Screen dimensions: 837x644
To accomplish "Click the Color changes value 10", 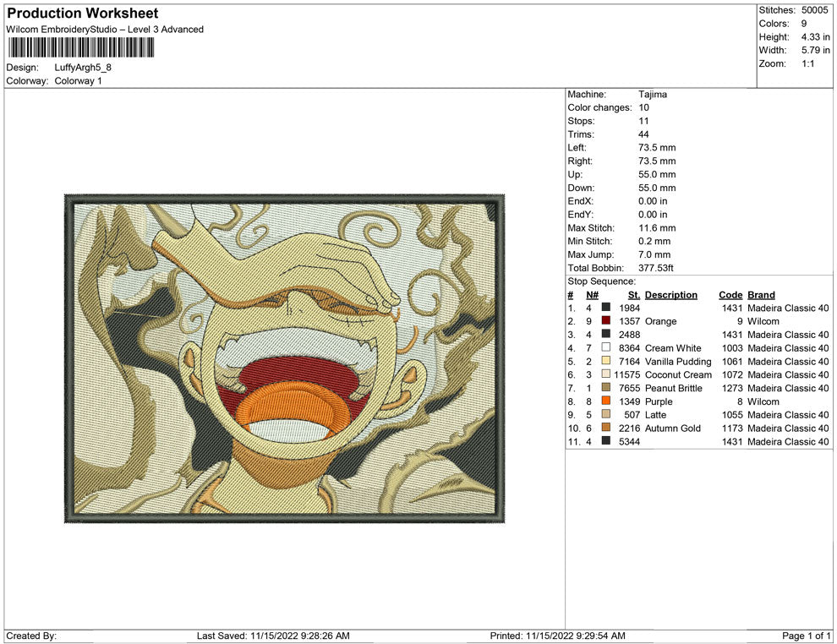I will [x=643, y=107].
